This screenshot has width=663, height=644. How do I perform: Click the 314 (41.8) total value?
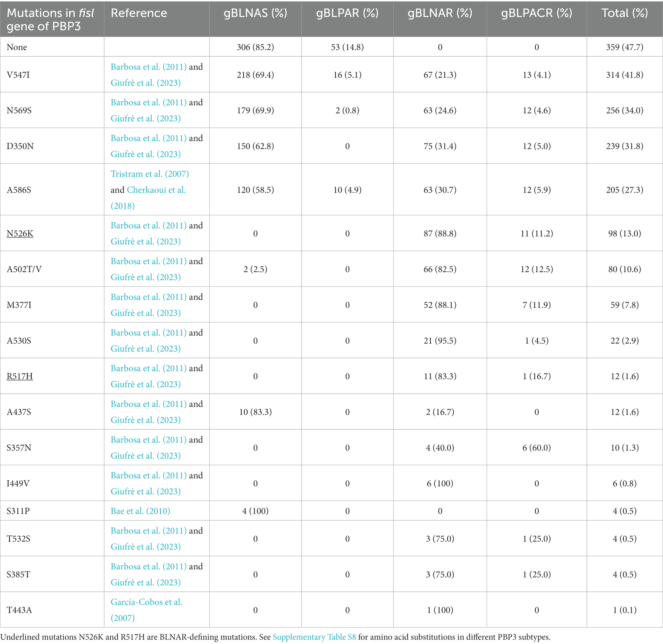(x=625, y=75)
